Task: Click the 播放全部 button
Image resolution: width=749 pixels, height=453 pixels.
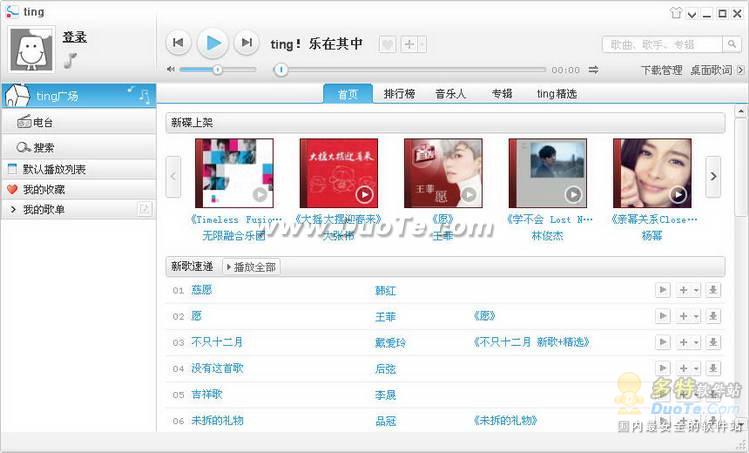Action: click(x=251, y=267)
